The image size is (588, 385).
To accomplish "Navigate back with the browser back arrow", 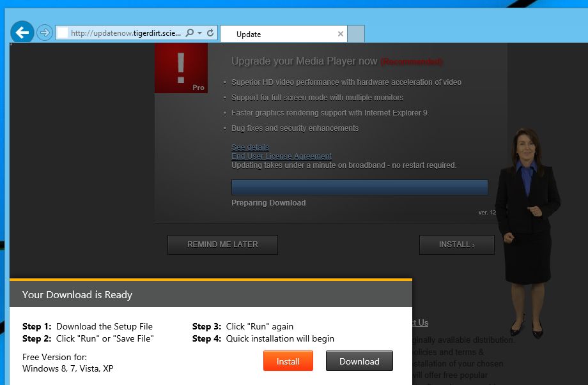I will coord(22,32).
